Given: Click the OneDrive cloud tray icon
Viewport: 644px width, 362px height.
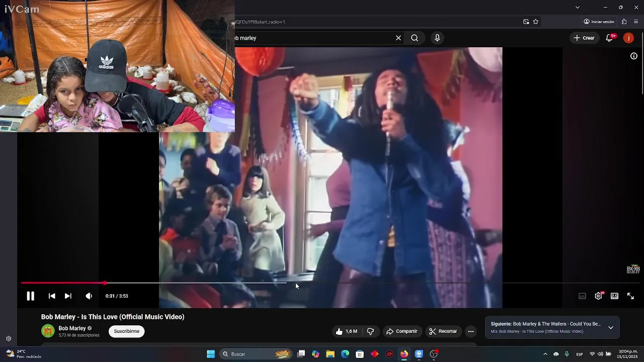Looking at the screenshot, I should point(556,354).
